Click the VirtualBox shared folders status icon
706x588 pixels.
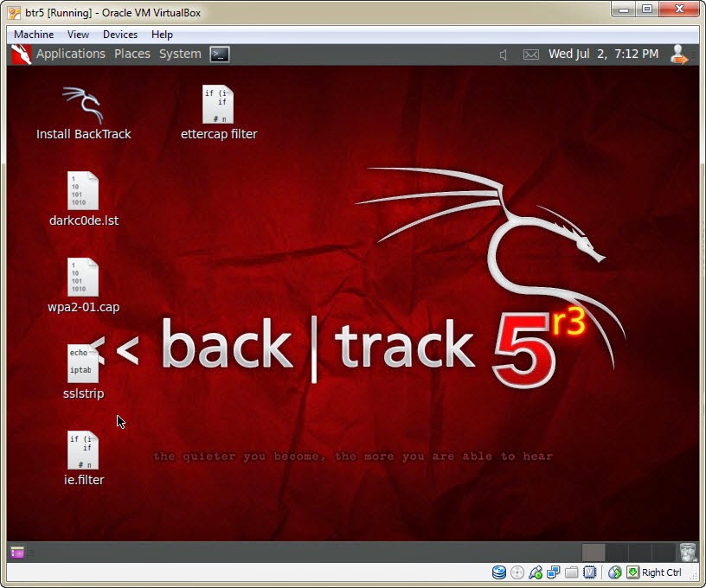(571, 572)
